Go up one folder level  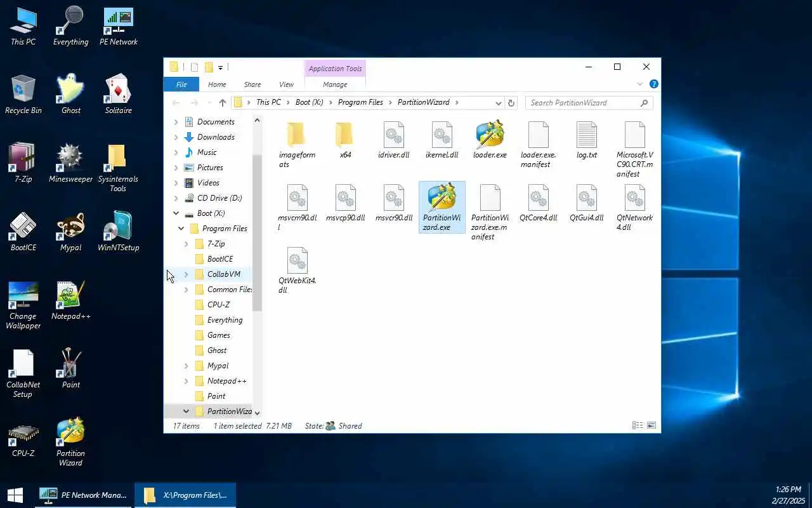pyautogui.click(x=222, y=103)
